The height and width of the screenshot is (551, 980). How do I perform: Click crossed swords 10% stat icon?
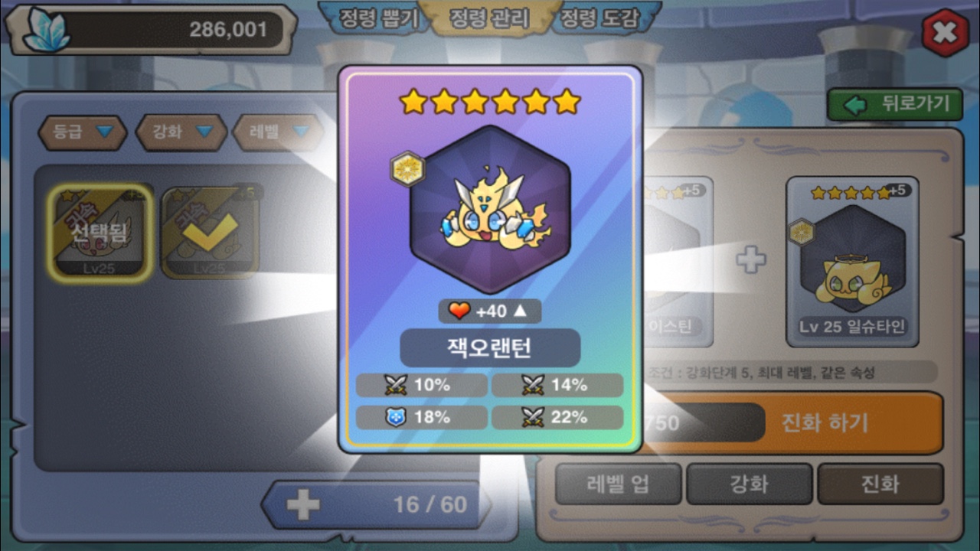coord(396,385)
